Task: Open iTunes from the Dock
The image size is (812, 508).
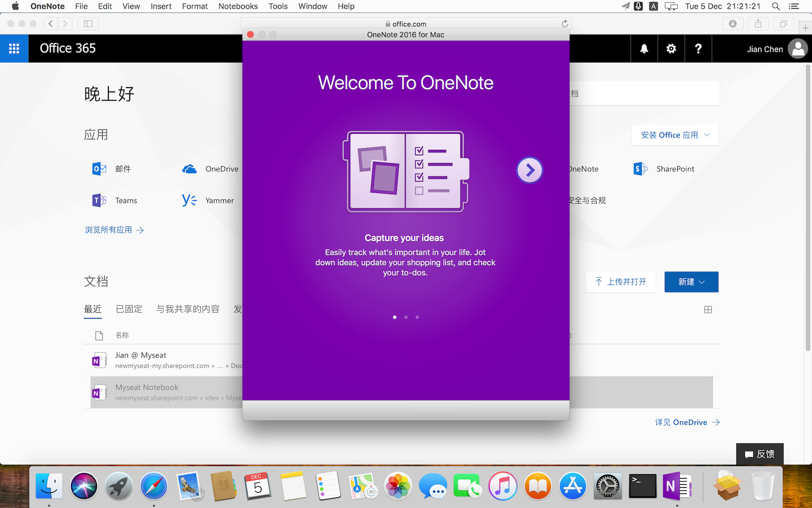Action: [503, 486]
